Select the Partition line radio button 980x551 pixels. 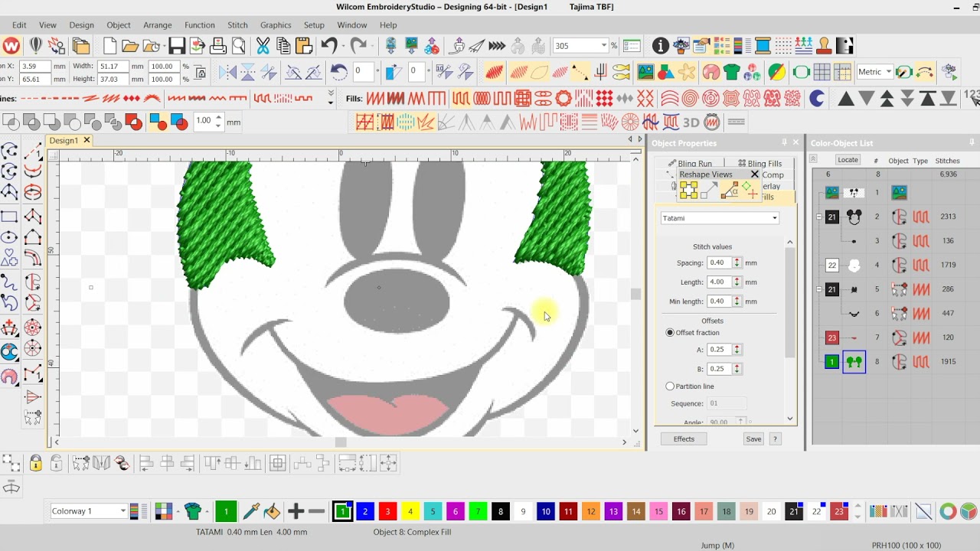pos(670,386)
